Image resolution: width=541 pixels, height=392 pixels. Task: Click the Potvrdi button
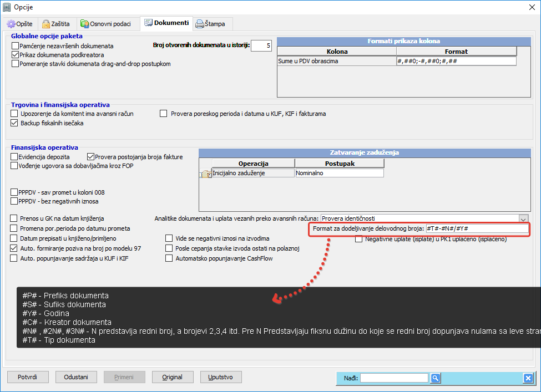tap(27, 377)
